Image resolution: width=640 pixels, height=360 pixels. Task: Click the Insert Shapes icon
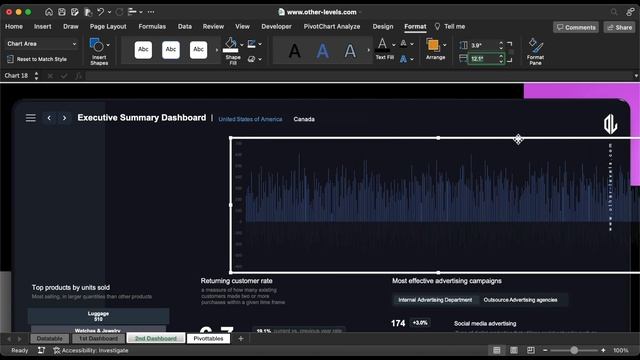[x=96, y=44]
